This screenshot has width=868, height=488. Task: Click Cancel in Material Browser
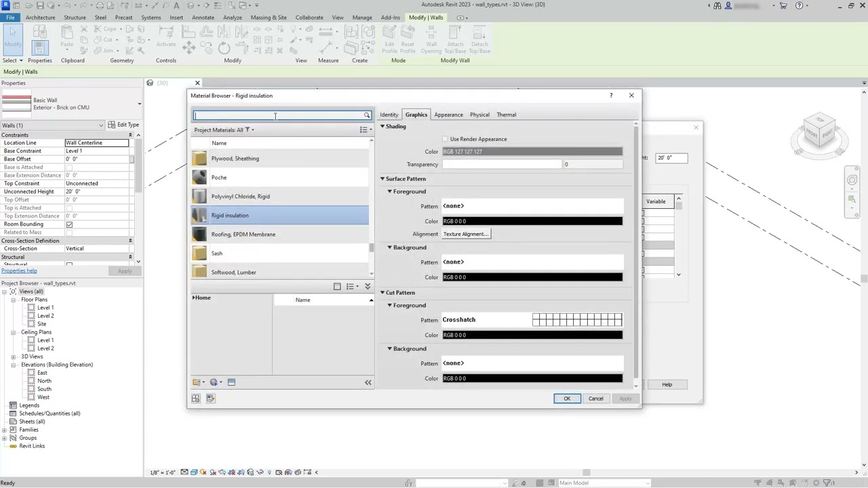595,399
